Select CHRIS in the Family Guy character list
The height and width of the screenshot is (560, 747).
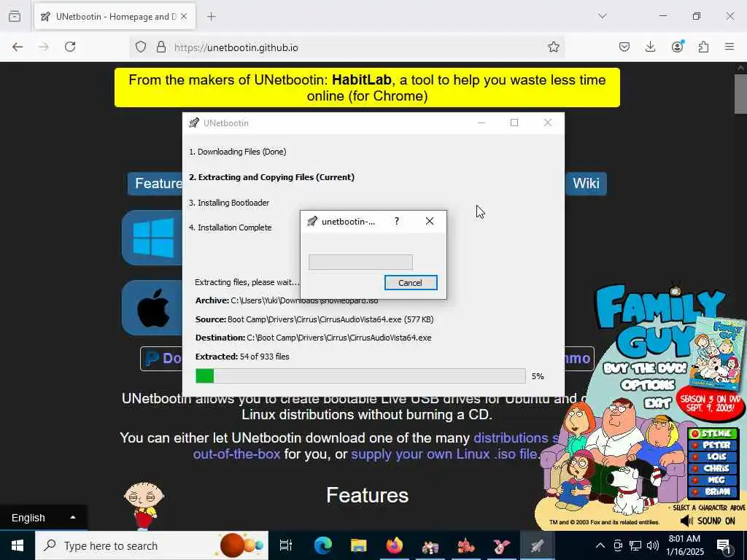[x=713, y=468]
